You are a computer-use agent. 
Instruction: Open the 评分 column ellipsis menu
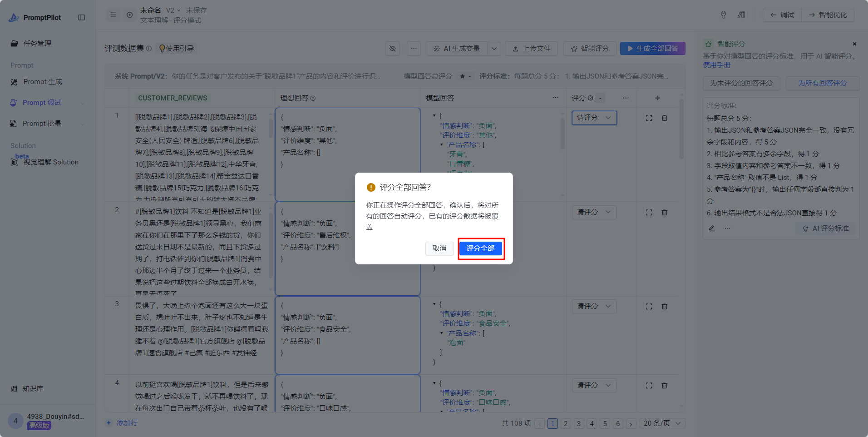point(626,98)
